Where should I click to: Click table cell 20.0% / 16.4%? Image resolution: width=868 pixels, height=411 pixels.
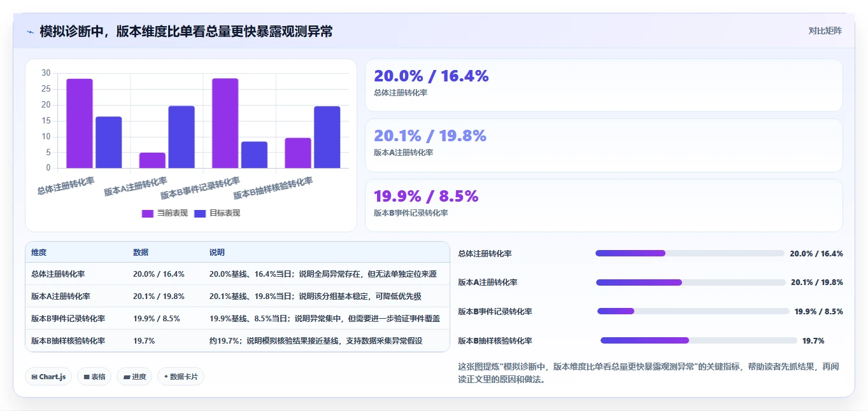tap(159, 274)
